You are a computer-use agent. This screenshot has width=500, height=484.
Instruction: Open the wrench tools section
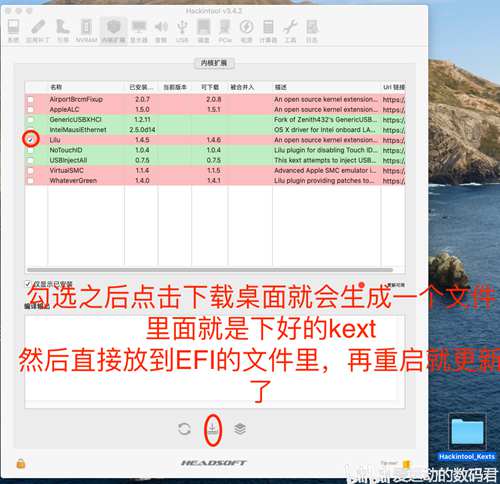tap(290, 31)
